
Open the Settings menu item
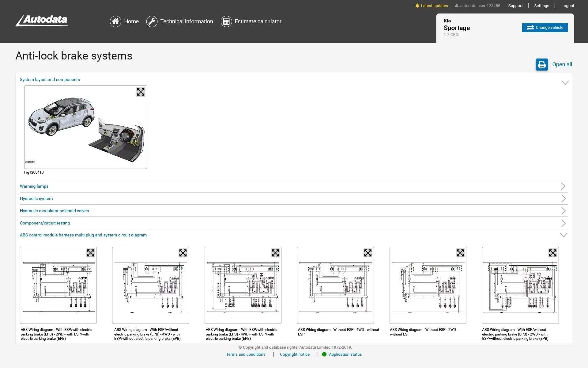[x=541, y=6]
